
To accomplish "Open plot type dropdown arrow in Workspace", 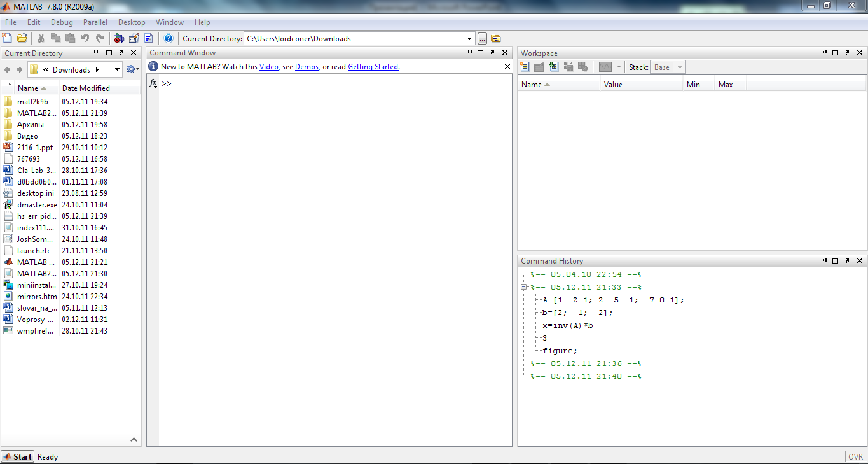I will [619, 67].
